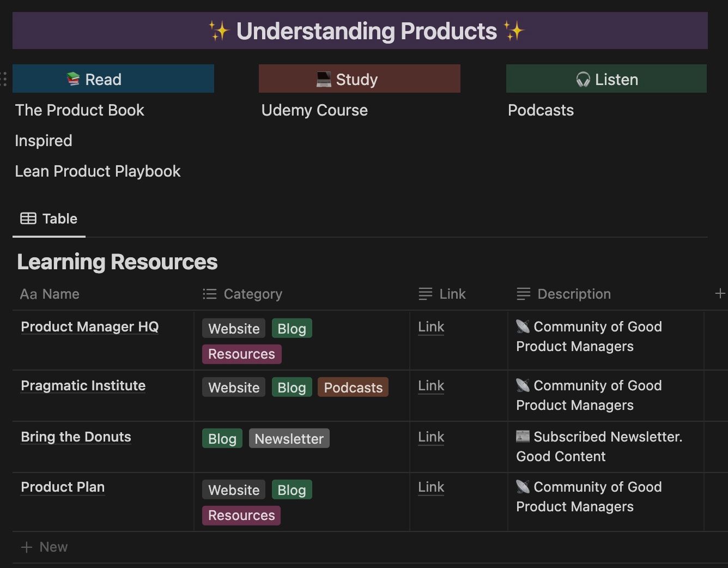Click the newspaper icon in Bring the Donuts description
This screenshot has width=728, height=568.
(523, 437)
